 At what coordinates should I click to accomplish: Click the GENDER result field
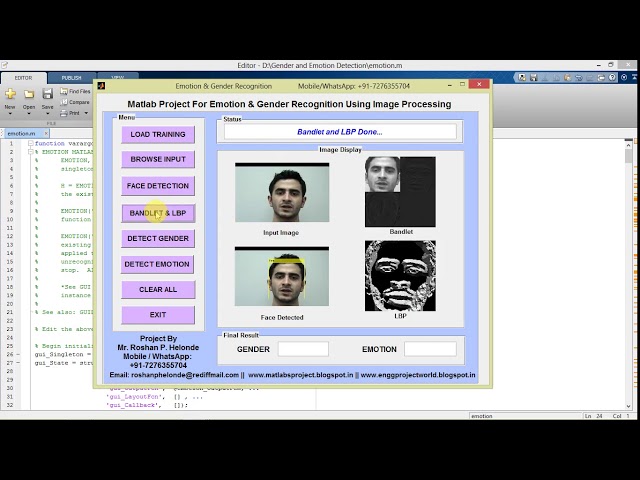[x=303, y=349]
